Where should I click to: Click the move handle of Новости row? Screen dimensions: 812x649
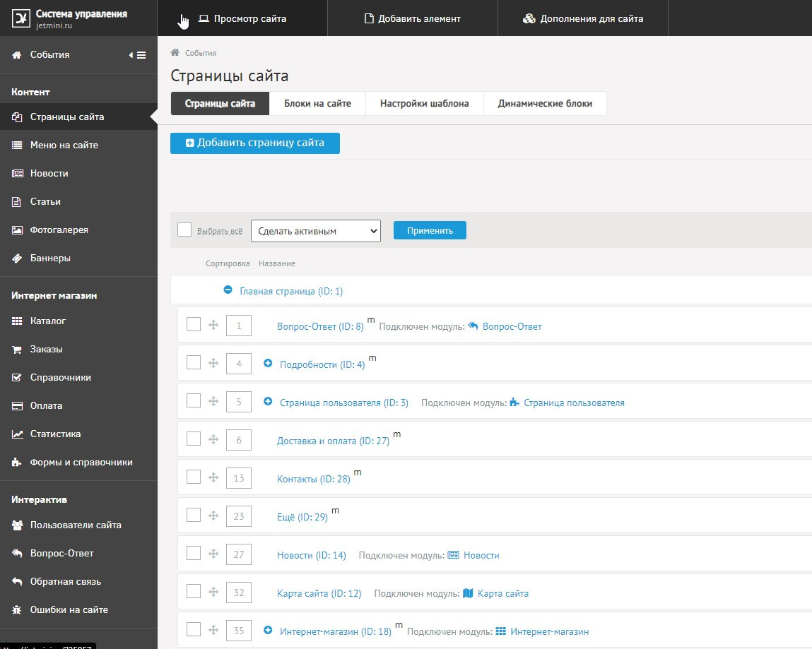tap(213, 554)
